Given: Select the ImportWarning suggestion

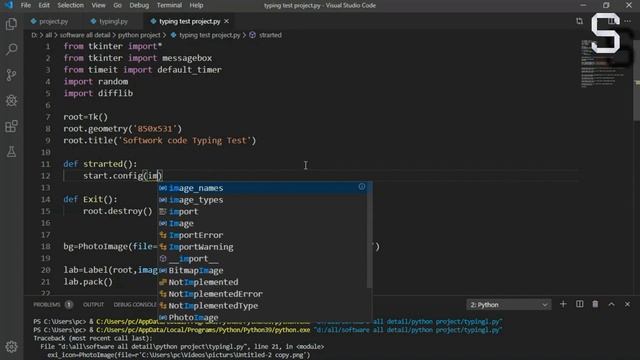Looking at the screenshot, I should click(x=262, y=247).
